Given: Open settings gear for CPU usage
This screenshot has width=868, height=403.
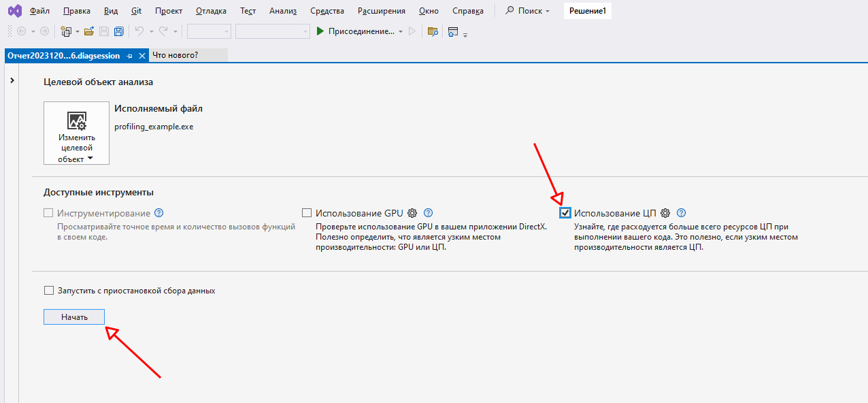Looking at the screenshot, I should [665, 213].
